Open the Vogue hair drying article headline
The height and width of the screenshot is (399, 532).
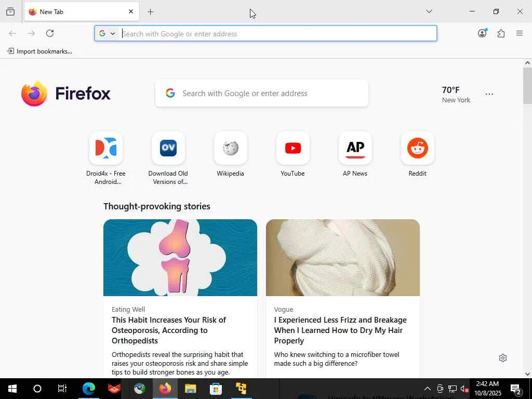tap(340, 330)
